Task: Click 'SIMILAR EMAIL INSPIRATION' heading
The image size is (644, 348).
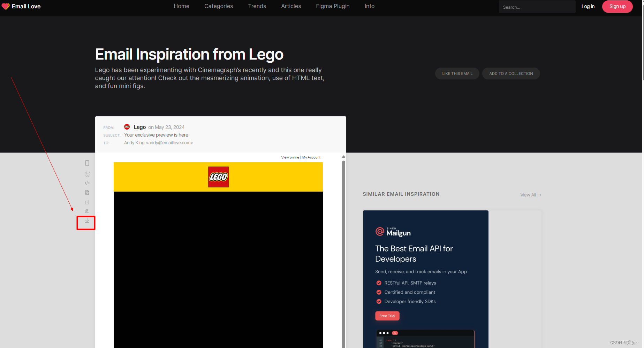Action: [x=401, y=194]
